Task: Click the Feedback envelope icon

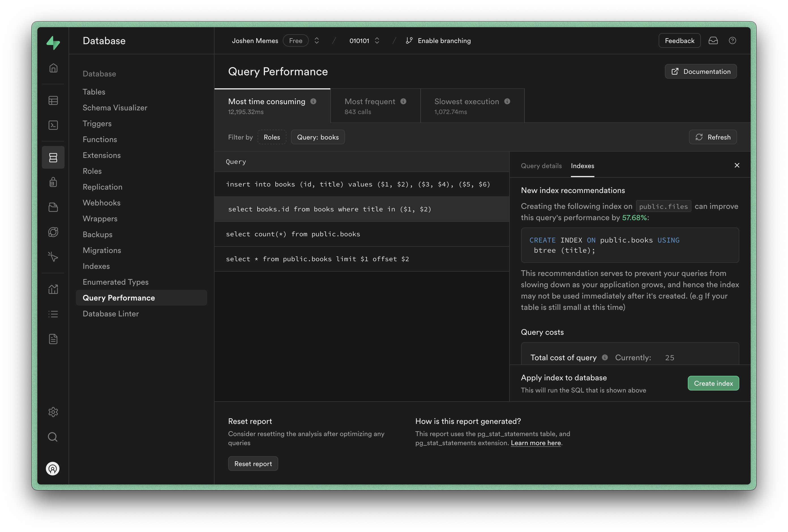Action: coord(713,40)
